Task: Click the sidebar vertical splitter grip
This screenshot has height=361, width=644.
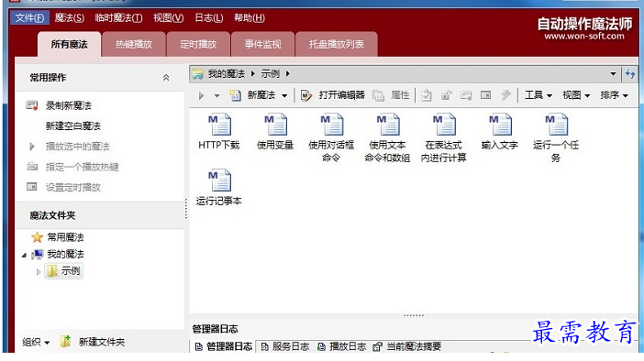Action: pyautogui.click(x=186, y=209)
